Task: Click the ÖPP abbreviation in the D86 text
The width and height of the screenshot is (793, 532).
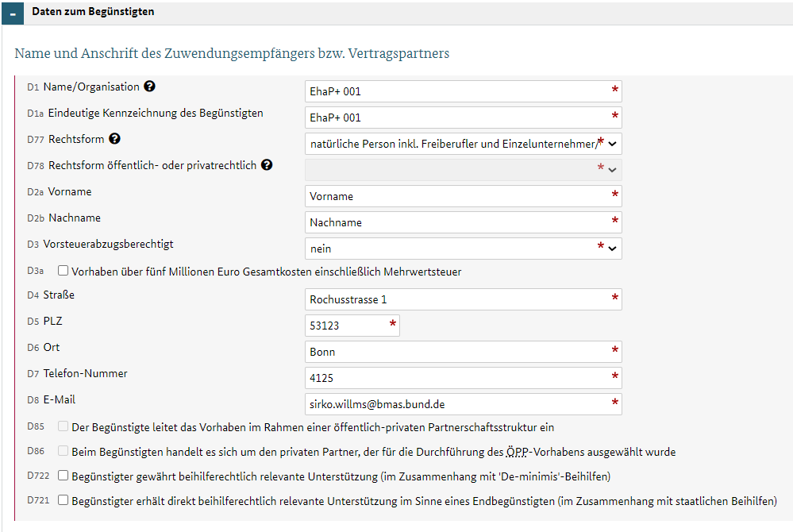Action: pos(516,452)
